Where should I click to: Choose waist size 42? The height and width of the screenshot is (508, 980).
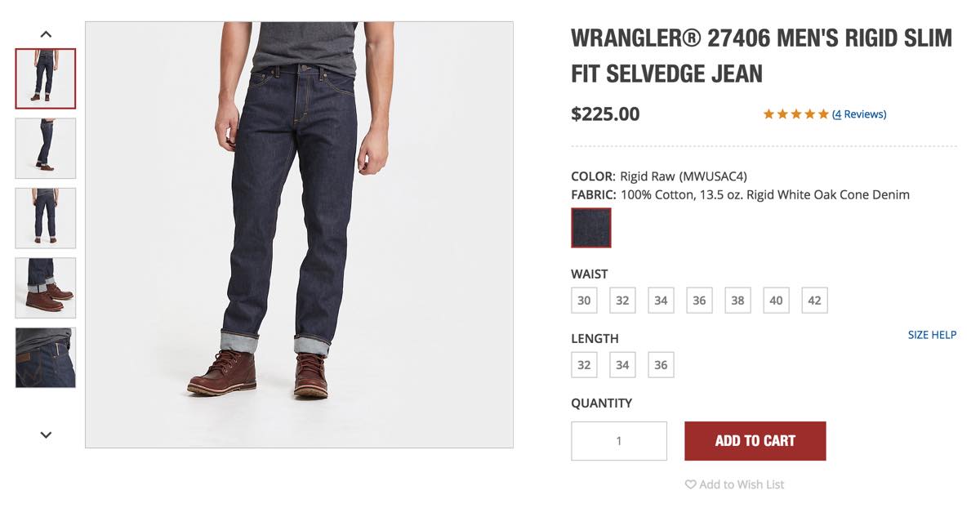[814, 301]
